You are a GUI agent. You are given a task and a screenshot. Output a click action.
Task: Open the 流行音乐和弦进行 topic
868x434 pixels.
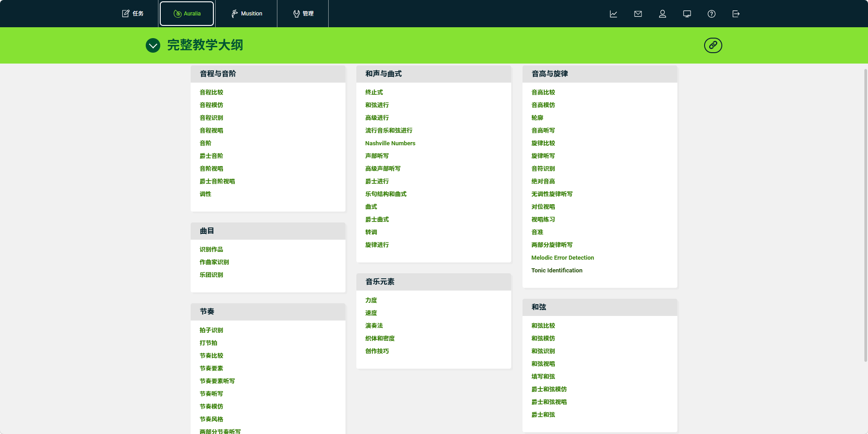point(389,130)
